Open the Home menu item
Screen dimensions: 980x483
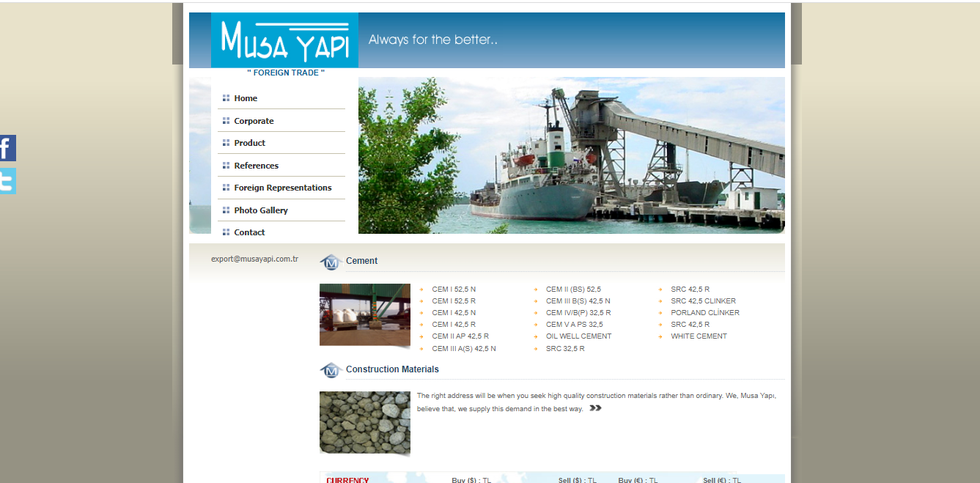point(246,98)
